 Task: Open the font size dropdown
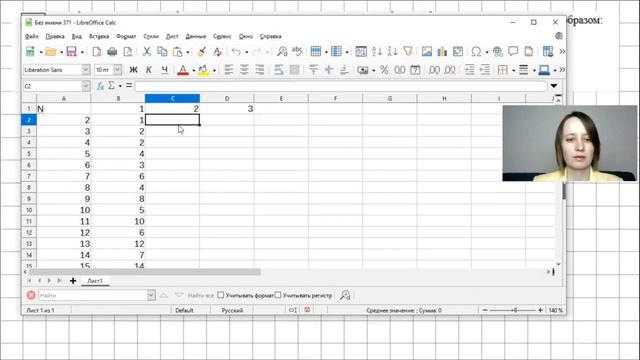point(118,70)
